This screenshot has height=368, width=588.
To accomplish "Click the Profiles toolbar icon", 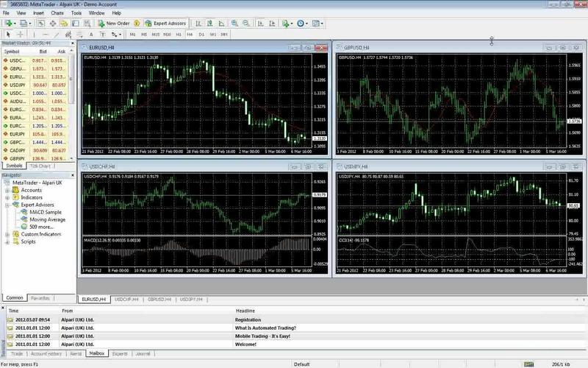I will click(24, 24).
